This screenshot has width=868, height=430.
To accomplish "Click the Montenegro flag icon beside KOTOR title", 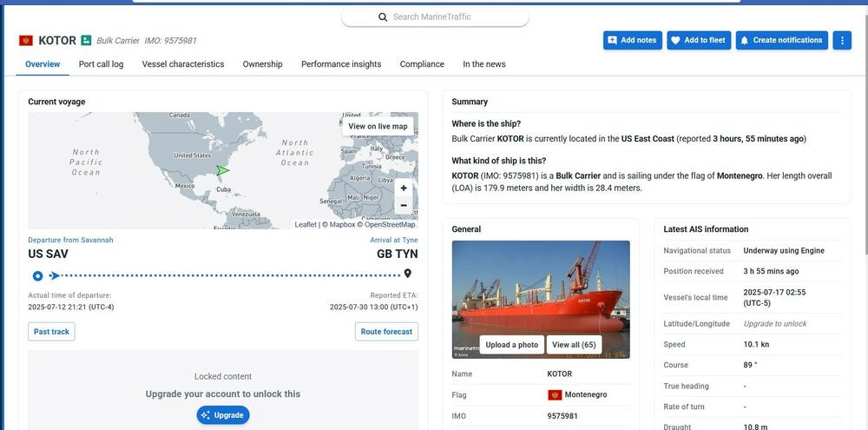I will tap(26, 41).
